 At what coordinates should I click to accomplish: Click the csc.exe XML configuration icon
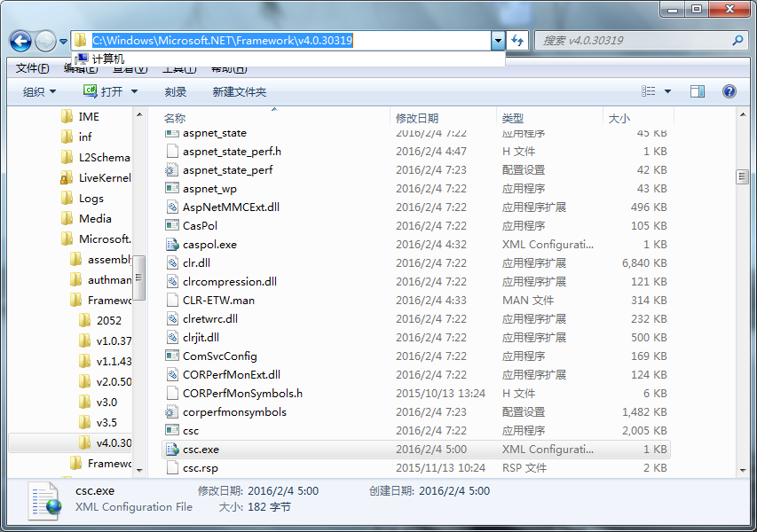172,449
